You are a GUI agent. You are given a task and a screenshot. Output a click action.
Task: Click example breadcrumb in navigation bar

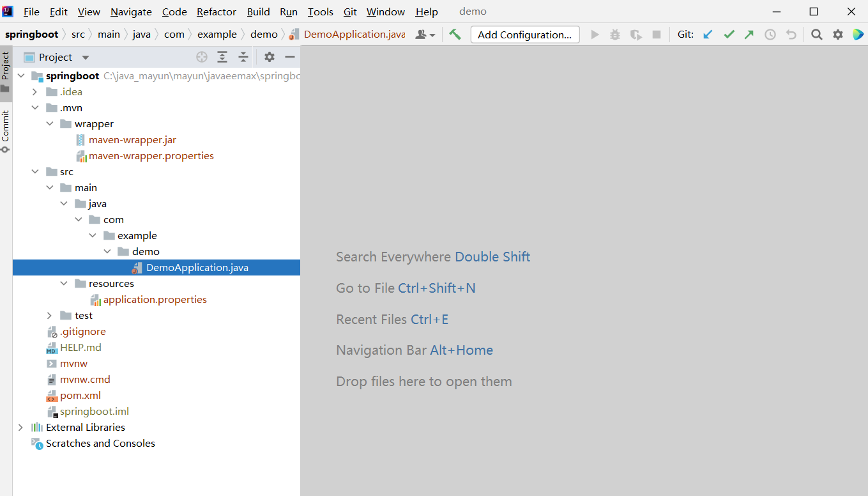[217, 35]
